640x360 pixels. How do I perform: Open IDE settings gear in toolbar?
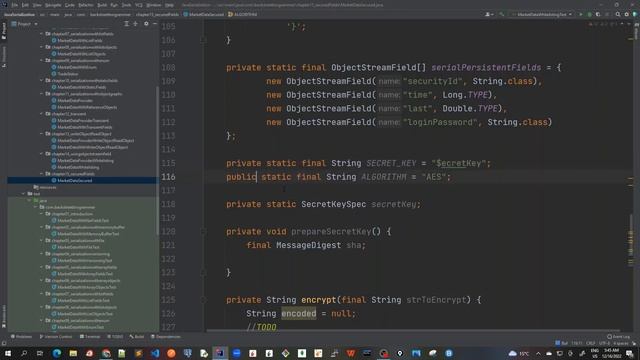[627, 14]
